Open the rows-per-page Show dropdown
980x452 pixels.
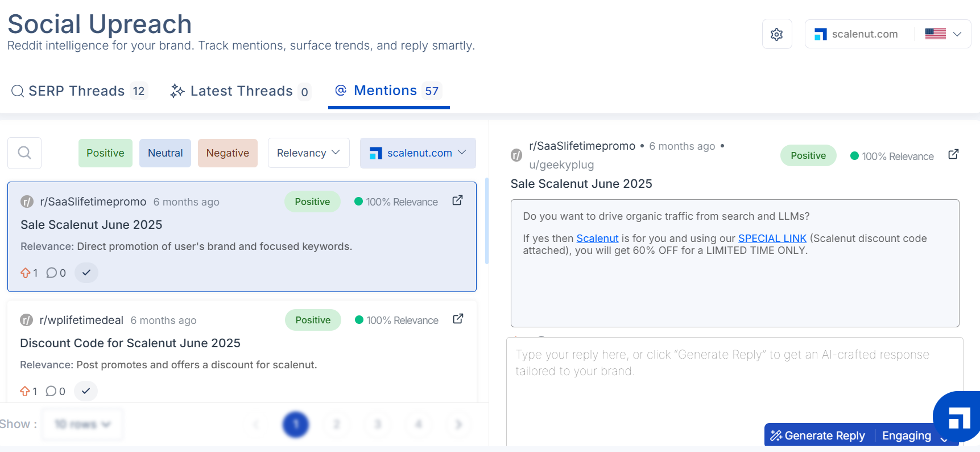pyautogui.click(x=83, y=424)
